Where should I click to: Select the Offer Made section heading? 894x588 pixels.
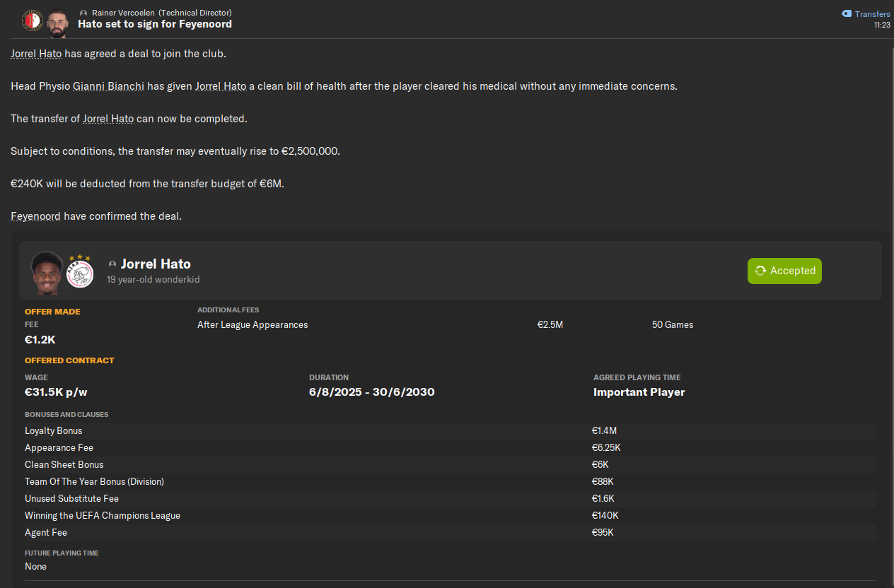[x=52, y=312]
